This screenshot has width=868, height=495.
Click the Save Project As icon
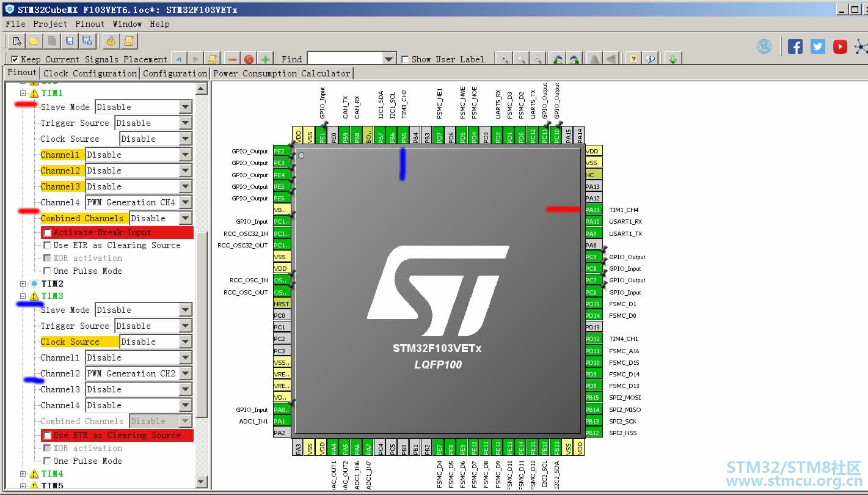coord(87,41)
